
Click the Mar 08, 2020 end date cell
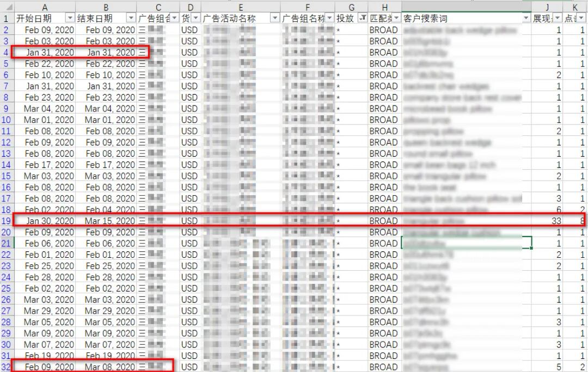click(x=106, y=367)
